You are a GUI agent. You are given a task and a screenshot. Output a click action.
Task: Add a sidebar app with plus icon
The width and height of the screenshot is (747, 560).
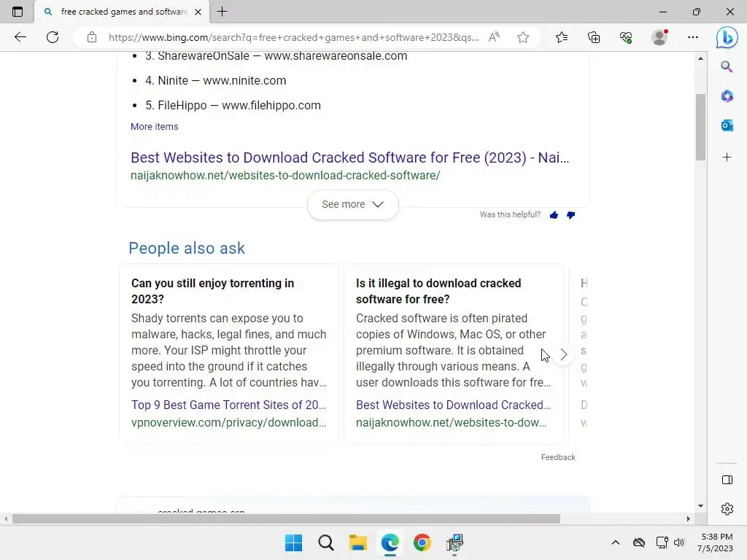point(727,157)
